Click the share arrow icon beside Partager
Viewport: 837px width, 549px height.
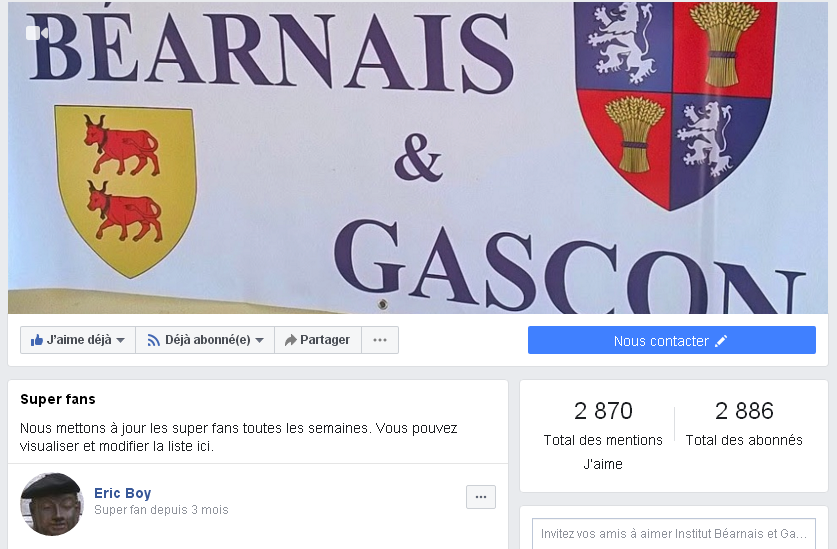coord(290,340)
